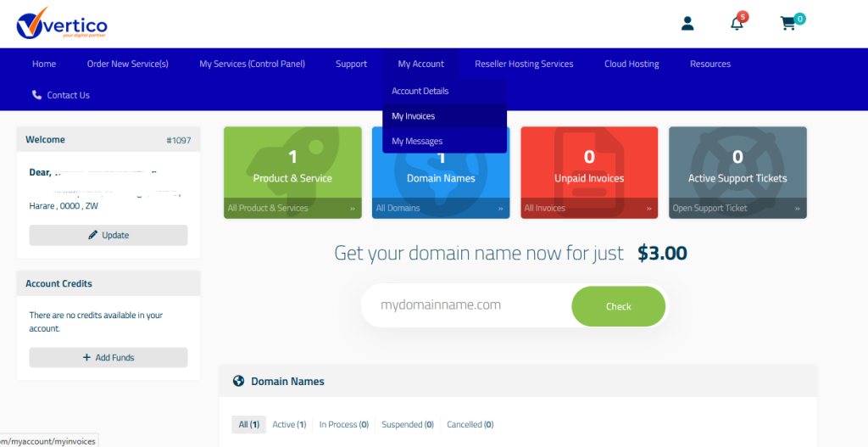Image resolution: width=868 pixels, height=447 pixels.
Task: Open the shopping cart icon
Action: point(788,24)
